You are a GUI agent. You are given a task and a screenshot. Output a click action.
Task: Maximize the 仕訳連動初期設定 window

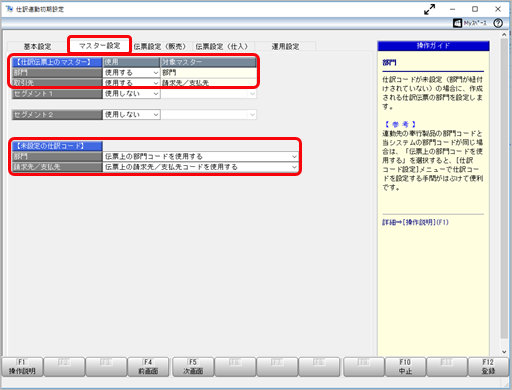click(475, 9)
